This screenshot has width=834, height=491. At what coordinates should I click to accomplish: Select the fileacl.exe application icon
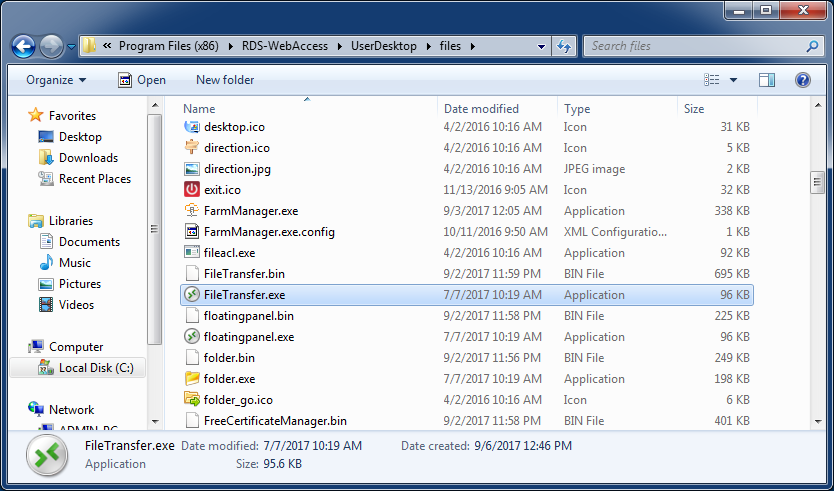[x=191, y=253]
